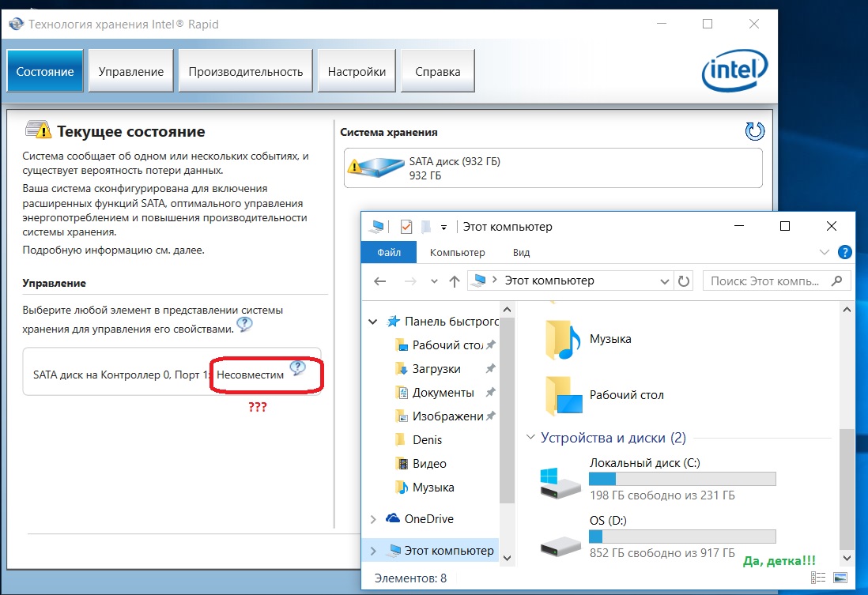
Task: Open the Файл menu in Explorer
Action: [389, 252]
